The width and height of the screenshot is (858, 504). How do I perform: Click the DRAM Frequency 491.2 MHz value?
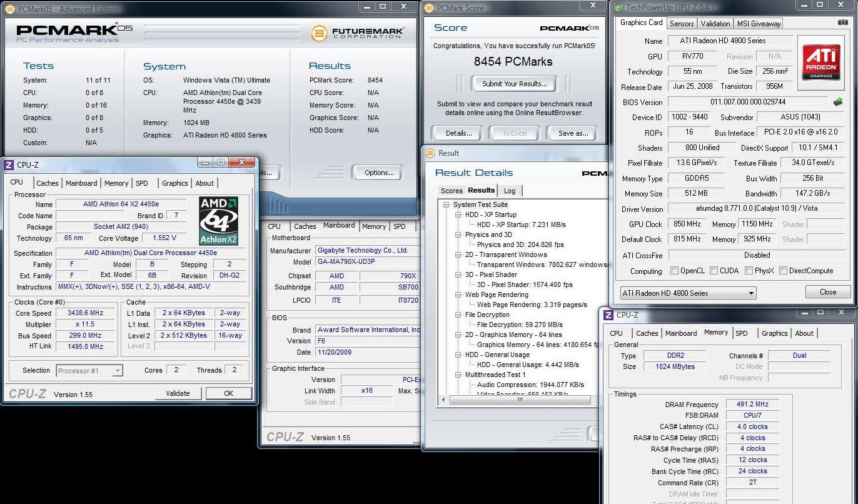[x=753, y=405]
